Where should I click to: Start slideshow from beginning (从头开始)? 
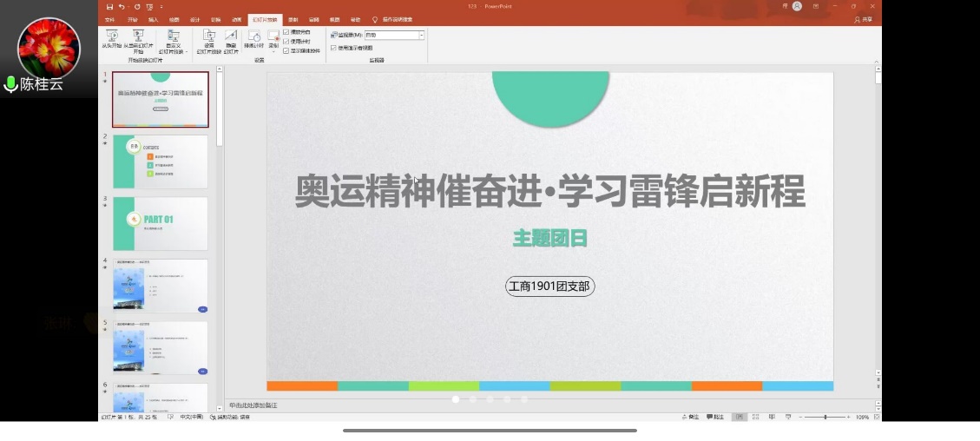(x=111, y=36)
